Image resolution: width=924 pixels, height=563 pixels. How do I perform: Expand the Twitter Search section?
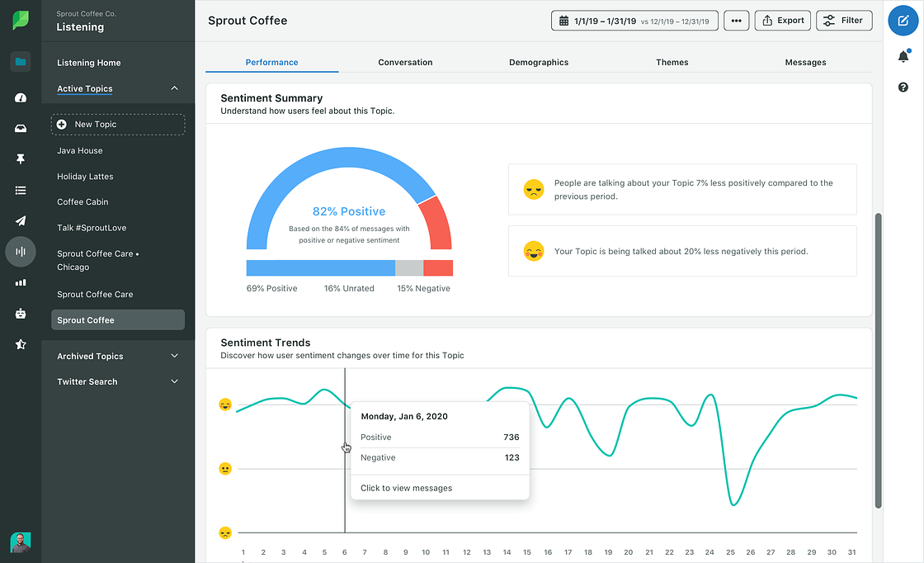pyautogui.click(x=174, y=381)
